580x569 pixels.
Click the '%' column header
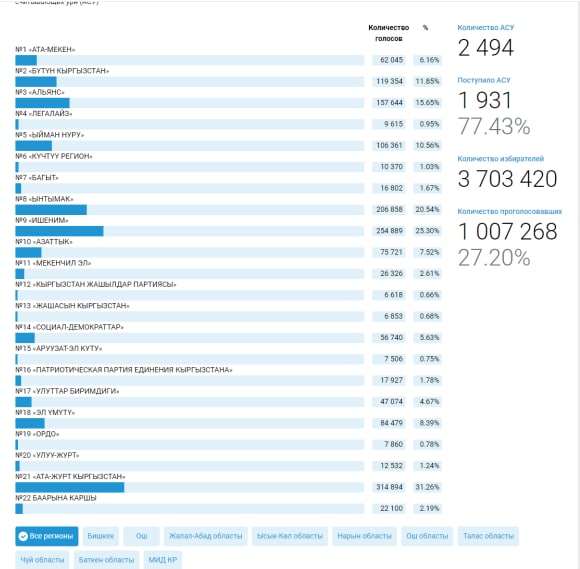coord(425,28)
